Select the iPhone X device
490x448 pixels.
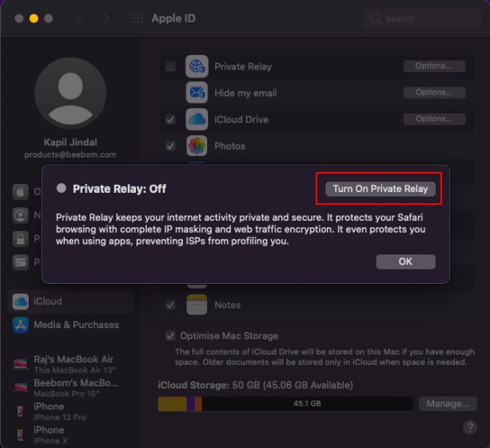tap(70, 435)
